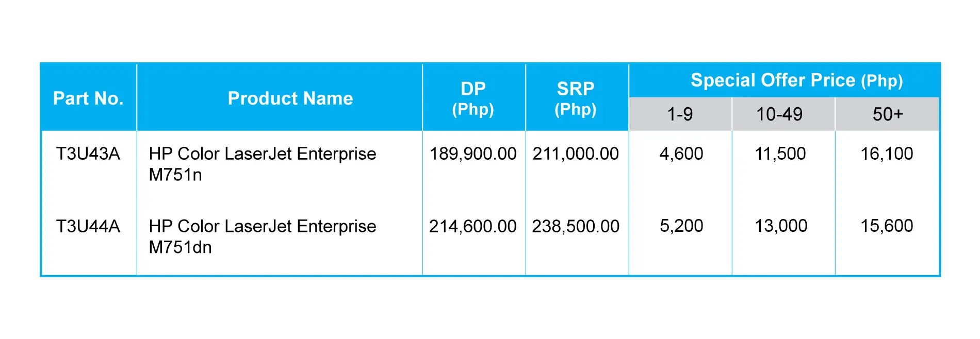The height and width of the screenshot is (339, 980).
Task: Click part number T3U44A
Action: click(88, 226)
